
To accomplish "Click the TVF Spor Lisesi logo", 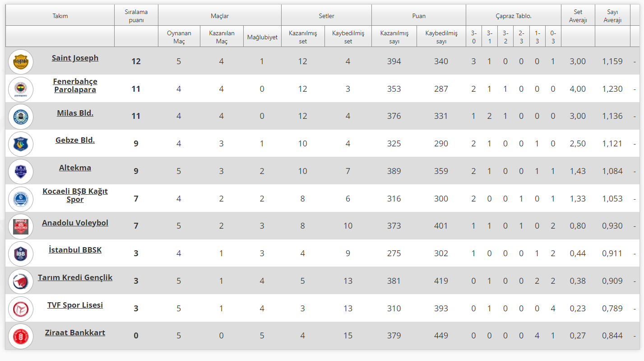I will point(21,309).
